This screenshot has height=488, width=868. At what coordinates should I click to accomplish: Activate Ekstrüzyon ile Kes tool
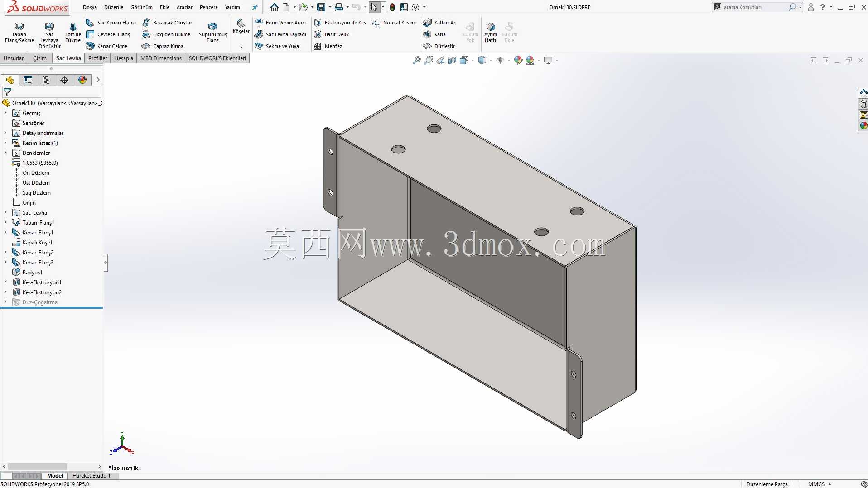click(x=340, y=23)
